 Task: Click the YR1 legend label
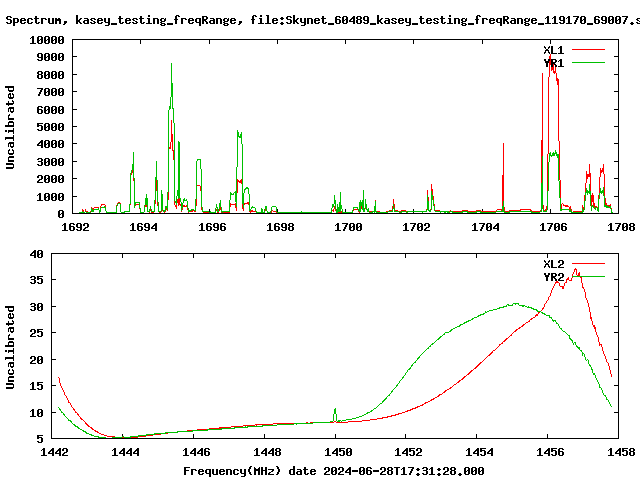point(553,63)
